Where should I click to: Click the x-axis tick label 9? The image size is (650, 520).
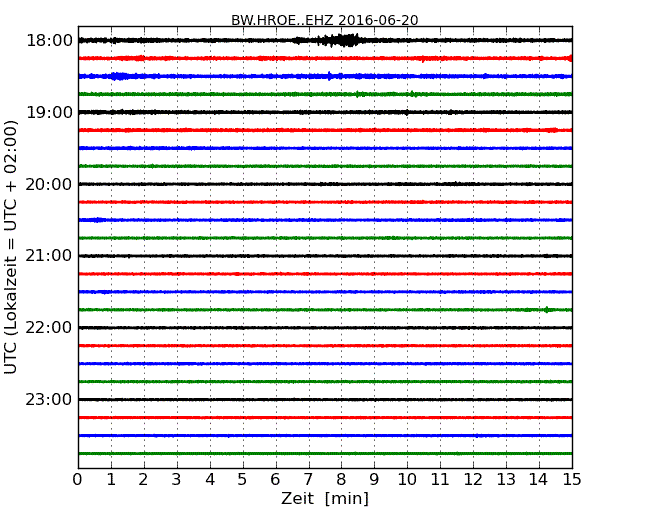pos(374,480)
